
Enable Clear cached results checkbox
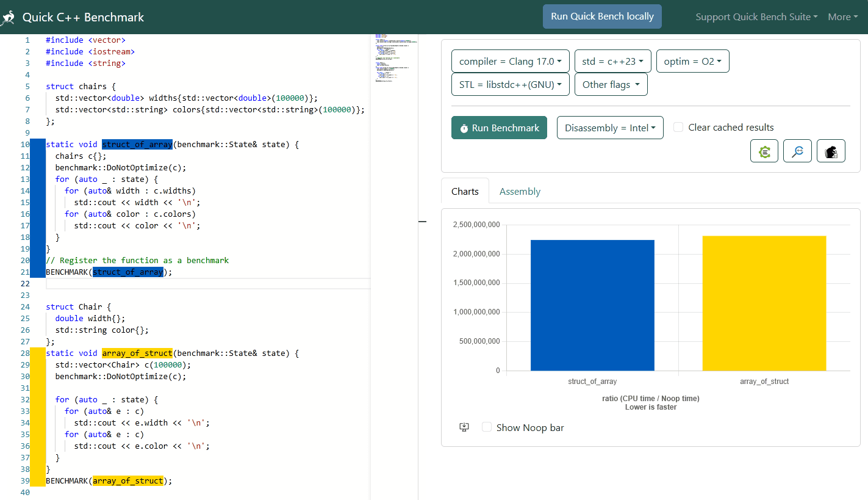click(678, 127)
